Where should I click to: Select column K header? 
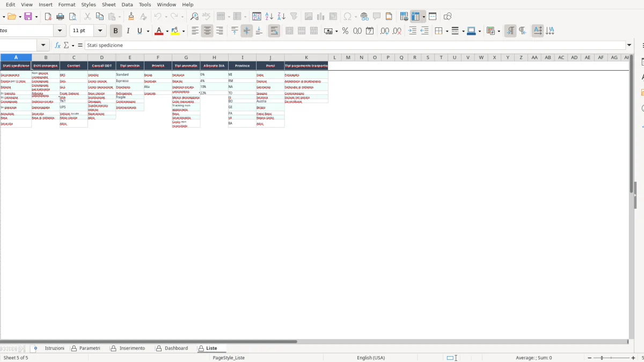pyautogui.click(x=306, y=57)
